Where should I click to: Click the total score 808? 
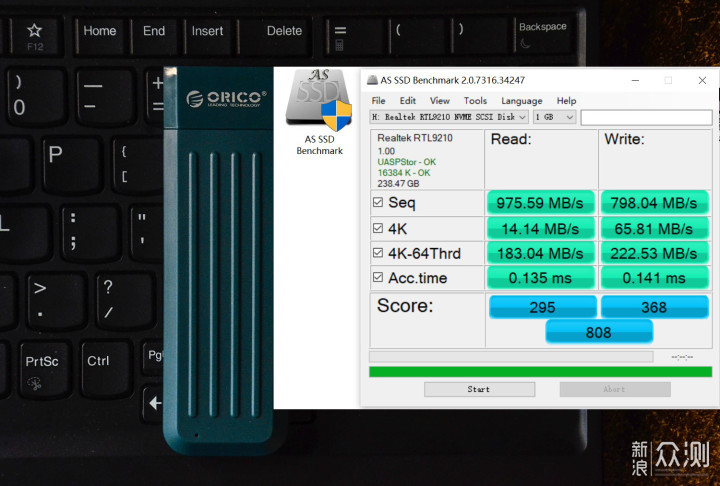[x=599, y=332]
